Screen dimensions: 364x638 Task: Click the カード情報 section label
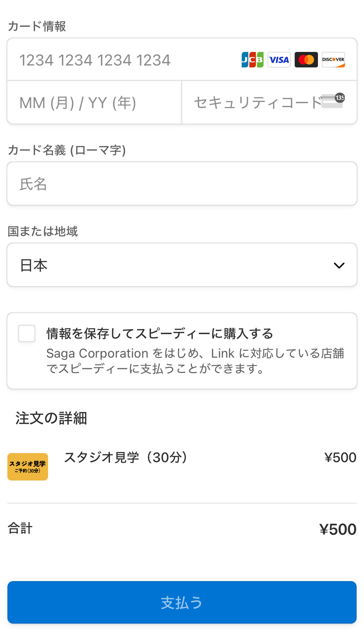coord(37,26)
